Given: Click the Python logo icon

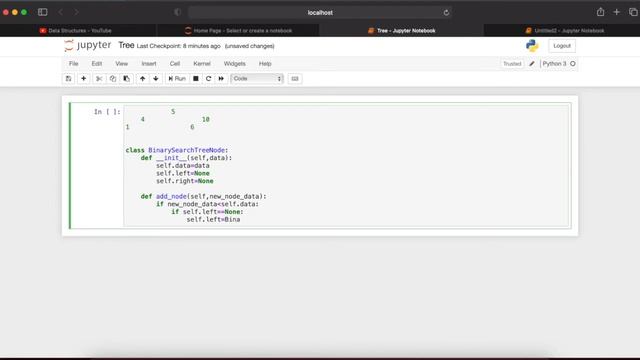Looking at the screenshot, I should click(x=532, y=46).
